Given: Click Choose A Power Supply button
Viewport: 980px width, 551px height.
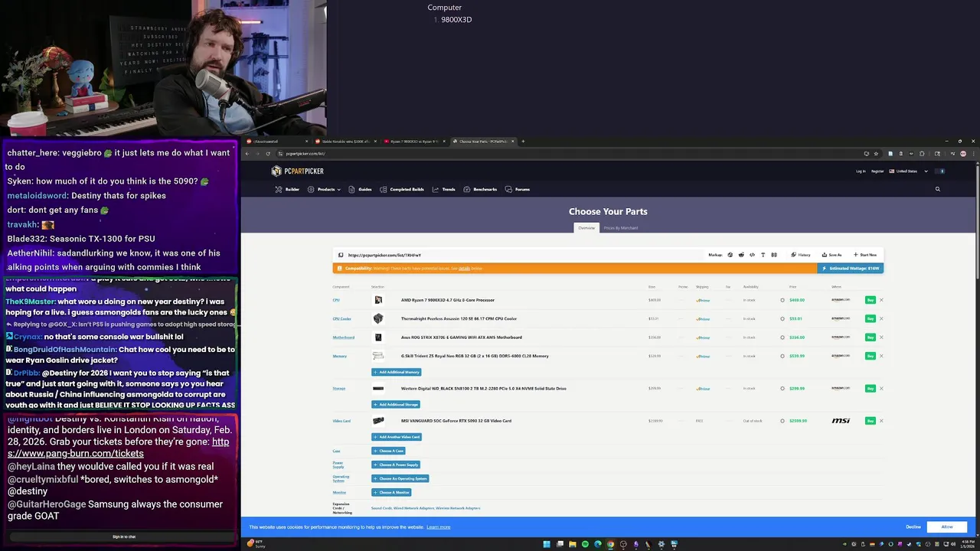Looking at the screenshot, I should point(396,465).
